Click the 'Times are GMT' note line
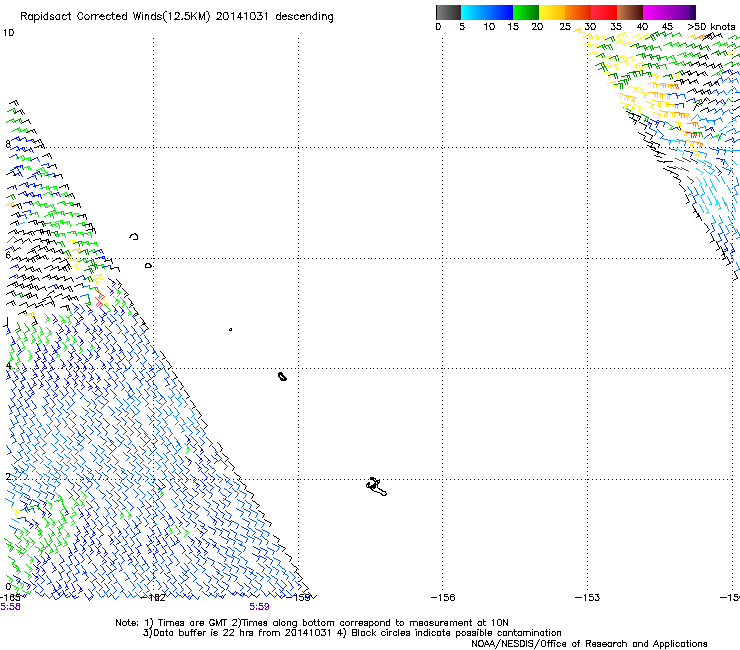The image size is (740, 650). pos(312,623)
